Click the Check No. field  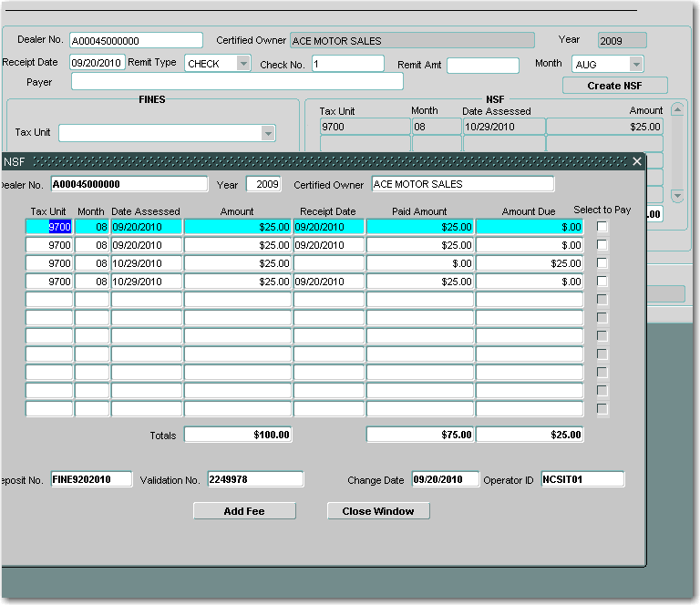(x=348, y=64)
